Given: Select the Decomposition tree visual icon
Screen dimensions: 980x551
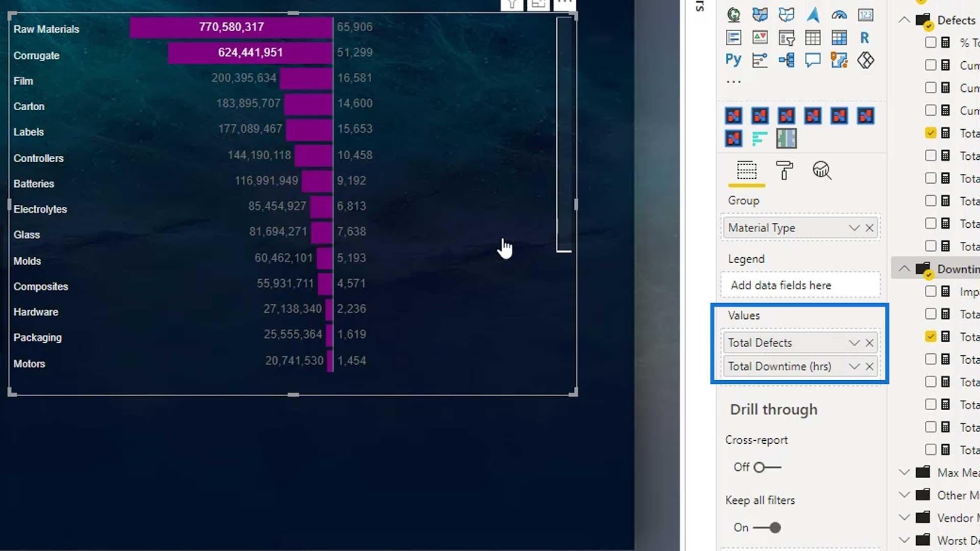Looking at the screenshot, I should point(786,60).
